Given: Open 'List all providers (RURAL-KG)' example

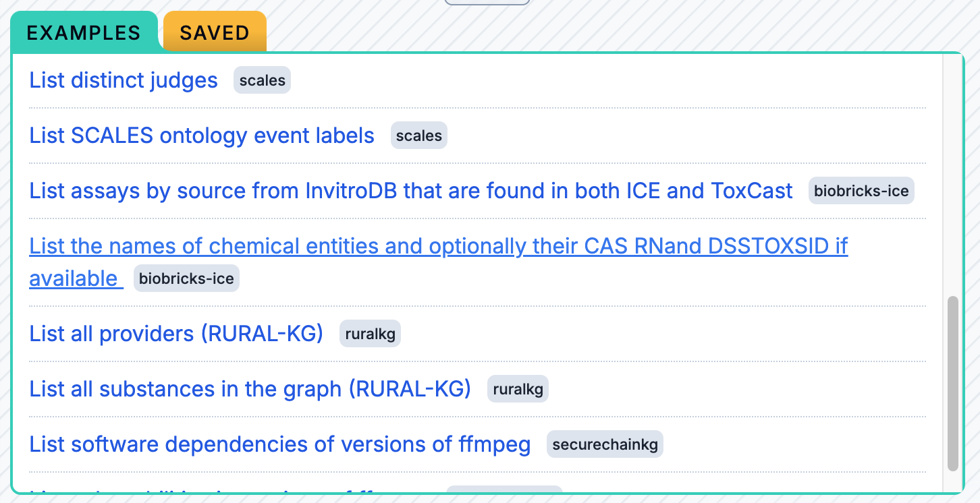Looking at the screenshot, I should click(176, 334).
